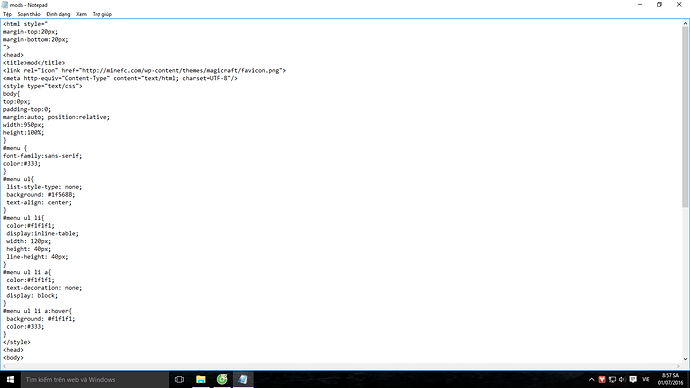Click the taskbar search box
The width and height of the screenshot is (690, 388).
[x=95, y=379]
